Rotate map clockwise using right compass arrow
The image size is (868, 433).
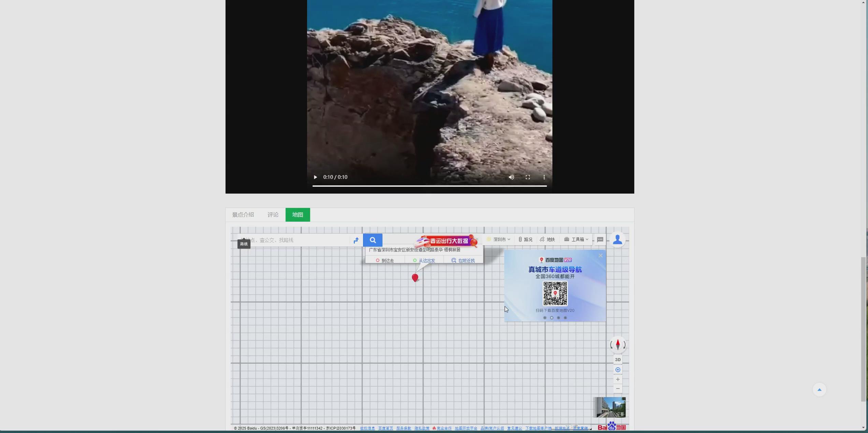pos(624,345)
